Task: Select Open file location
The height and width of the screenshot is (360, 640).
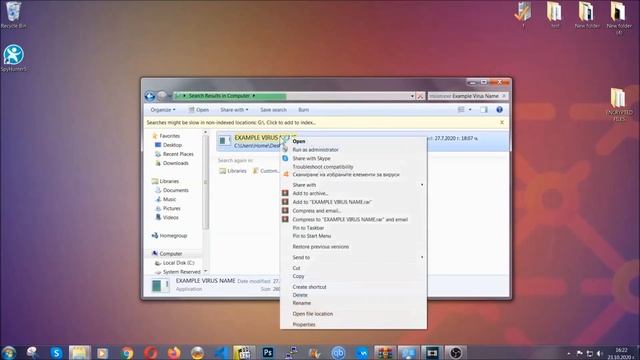Action: [x=313, y=314]
